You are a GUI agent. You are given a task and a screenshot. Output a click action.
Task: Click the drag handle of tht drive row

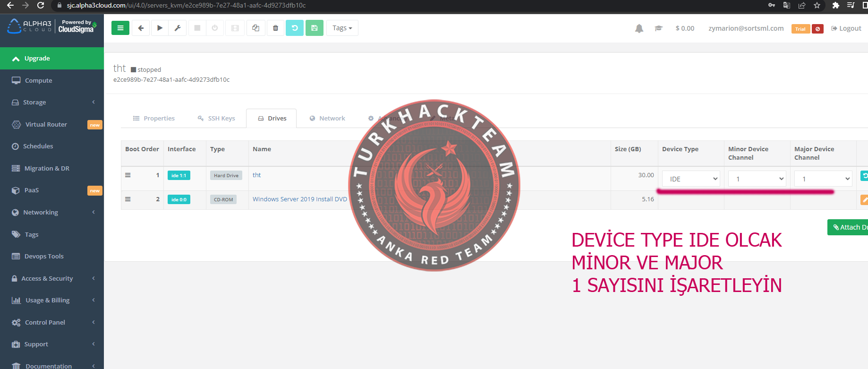click(128, 175)
